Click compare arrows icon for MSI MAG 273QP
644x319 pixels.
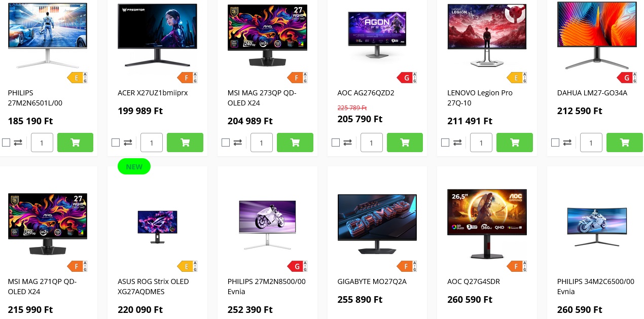tap(238, 143)
